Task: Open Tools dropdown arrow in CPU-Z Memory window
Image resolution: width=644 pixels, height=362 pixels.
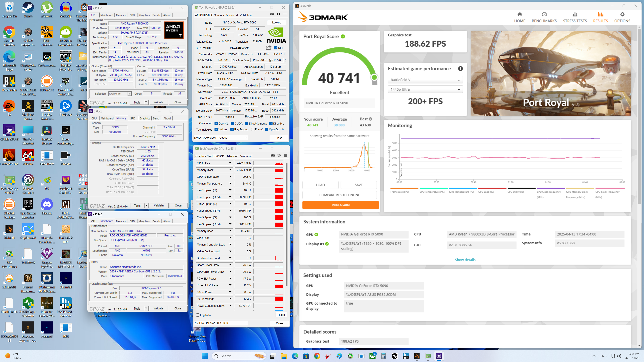Action: (147, 205)
